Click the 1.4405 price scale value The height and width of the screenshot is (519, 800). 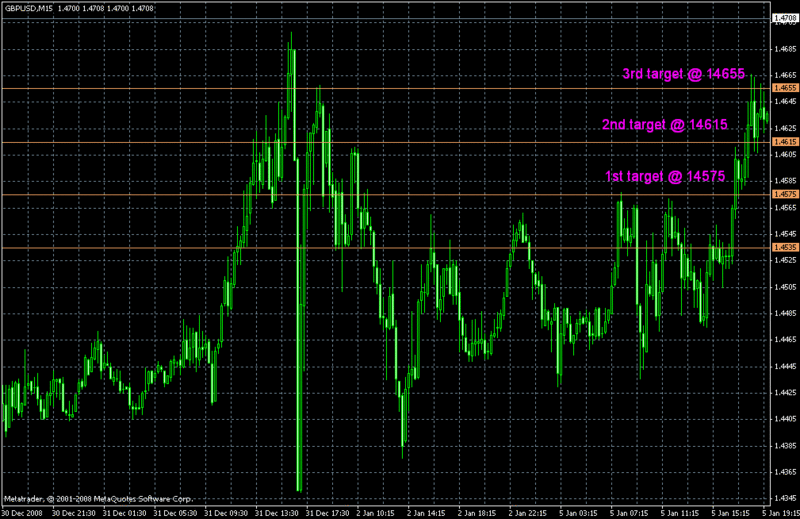pyautogui.click(x=786, y=419)
